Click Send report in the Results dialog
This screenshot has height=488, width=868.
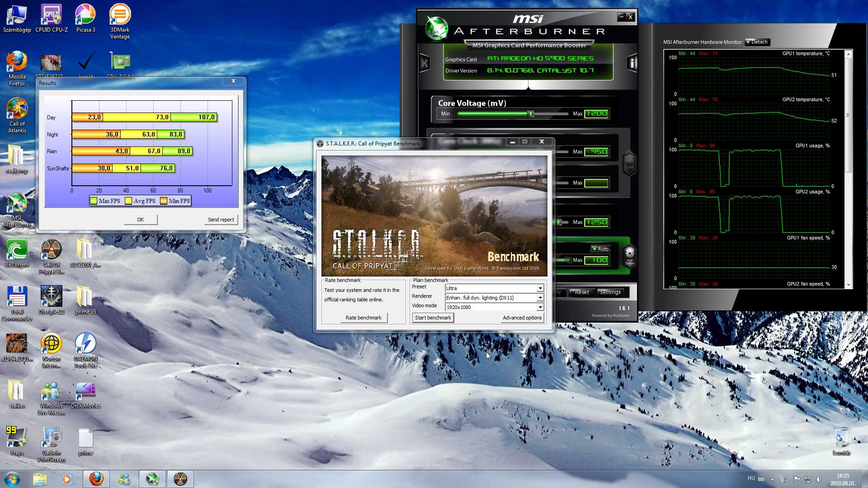pyautogui.click(x=221, y=220)
